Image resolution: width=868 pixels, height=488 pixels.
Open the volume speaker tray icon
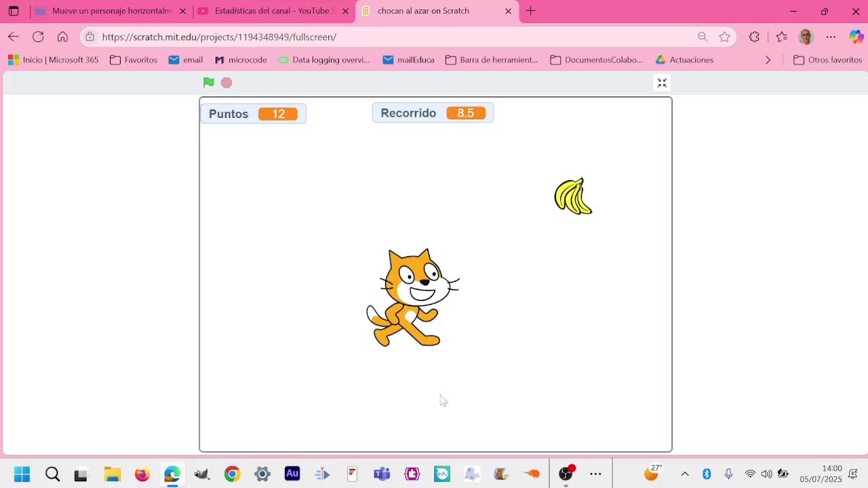pyautogui.click(x=766, y=474)
